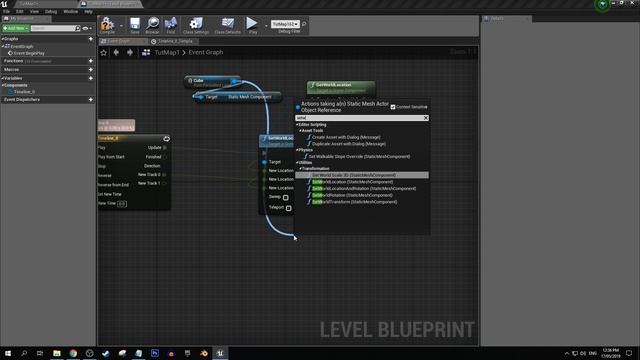Click the Target pin on SetWorldLocation node
The image size is (640, 360).
[x=264, y=162]
